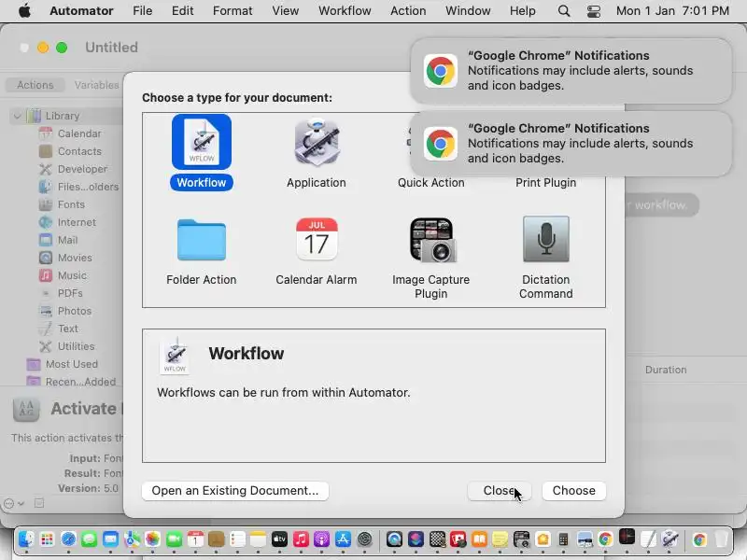Open App Store from the Dock
The height and width of the screenshot is (560, 747).
coord(343,539)
